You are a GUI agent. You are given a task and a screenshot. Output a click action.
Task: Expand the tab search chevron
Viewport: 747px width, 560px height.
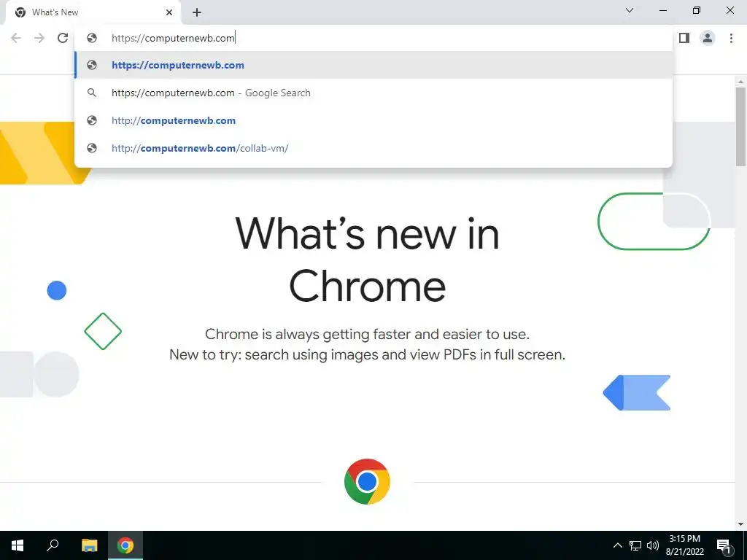point(630,10)
